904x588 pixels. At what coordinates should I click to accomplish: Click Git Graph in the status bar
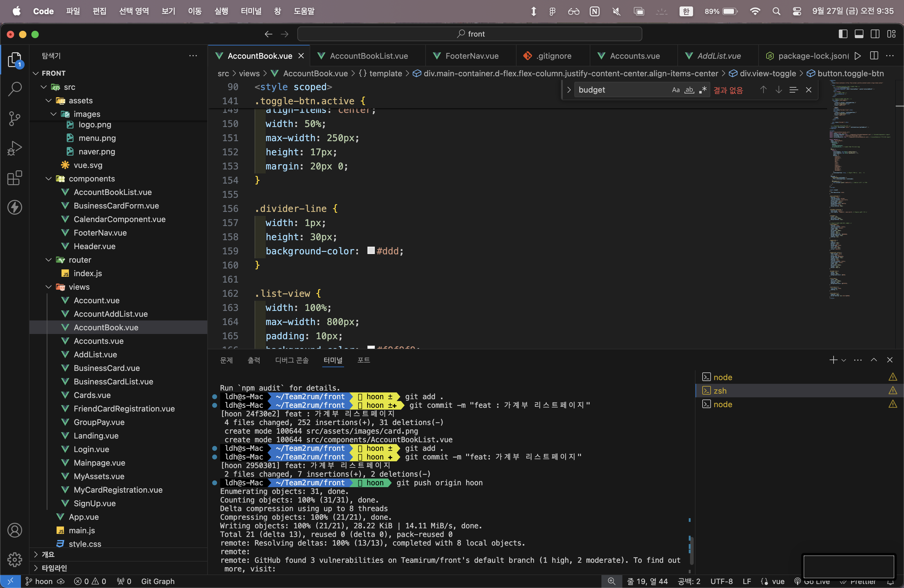[158, 581]
